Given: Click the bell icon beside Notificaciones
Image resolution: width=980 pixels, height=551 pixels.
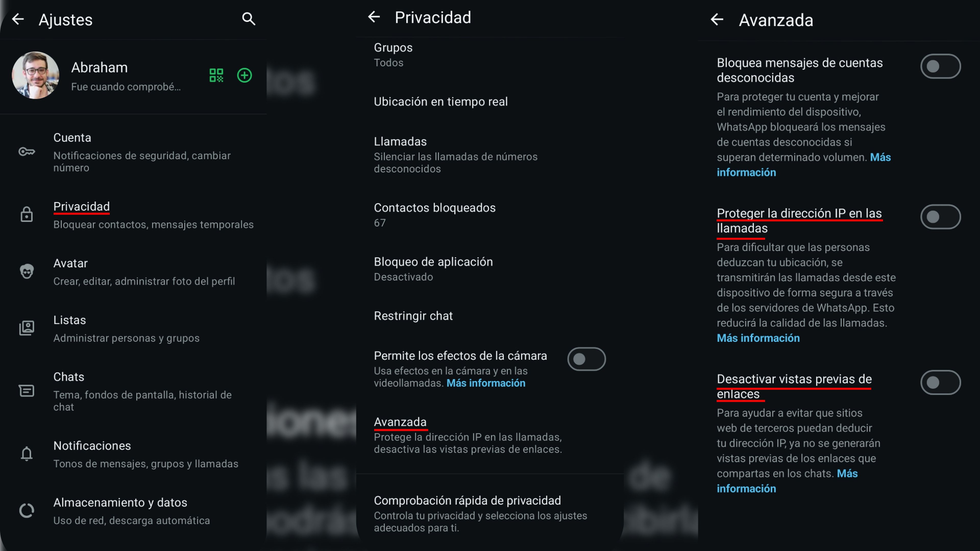Looking at the screenshot, I should click(27, 454).
